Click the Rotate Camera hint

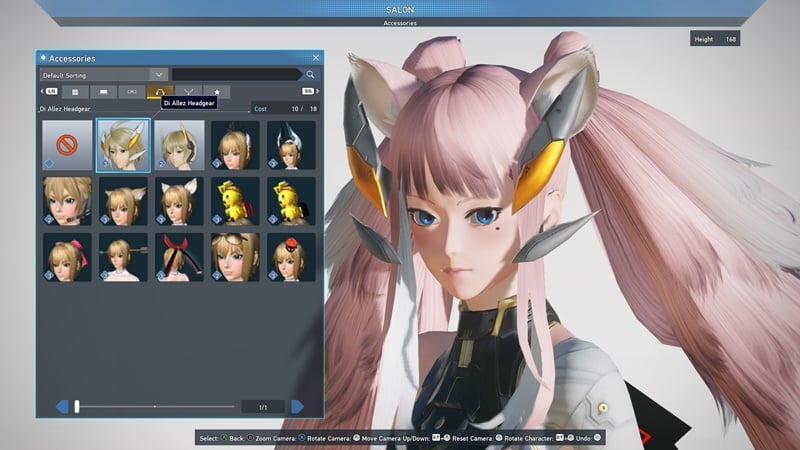click(x=334, y=438)
